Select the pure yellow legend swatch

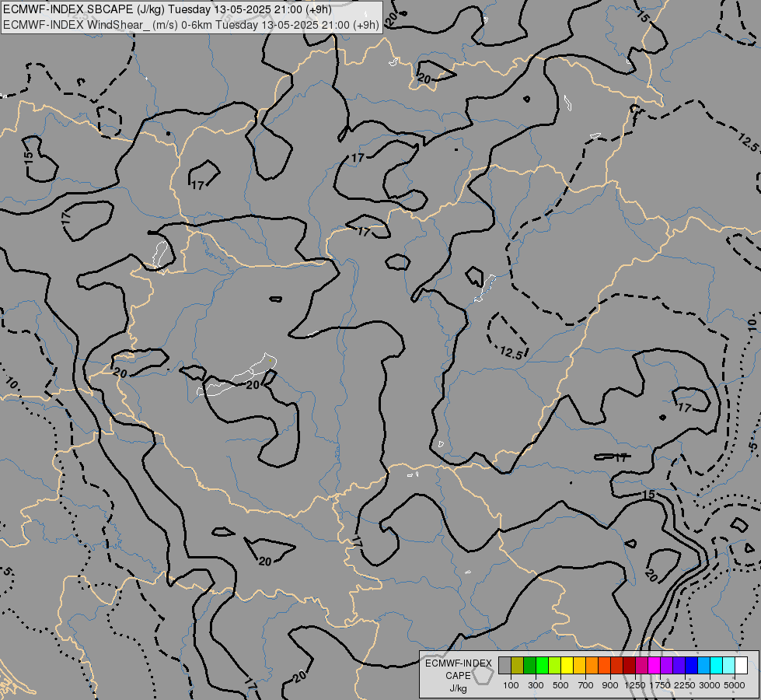pos(567,665)
